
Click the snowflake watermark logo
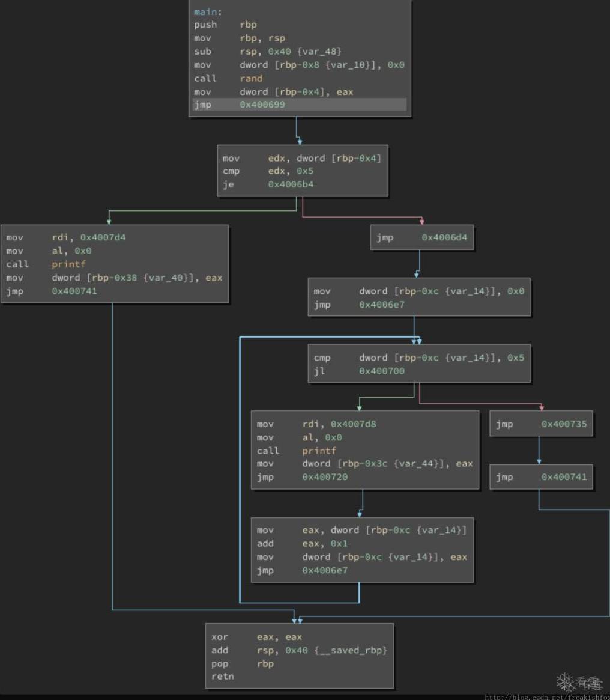tap(566, 682)
